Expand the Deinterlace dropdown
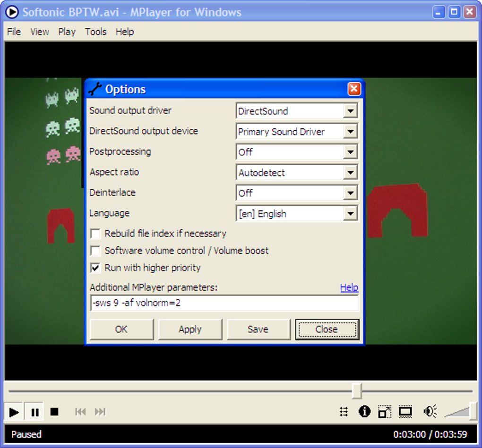This screenshot has width=482, height=448. (x=351, y=193)
